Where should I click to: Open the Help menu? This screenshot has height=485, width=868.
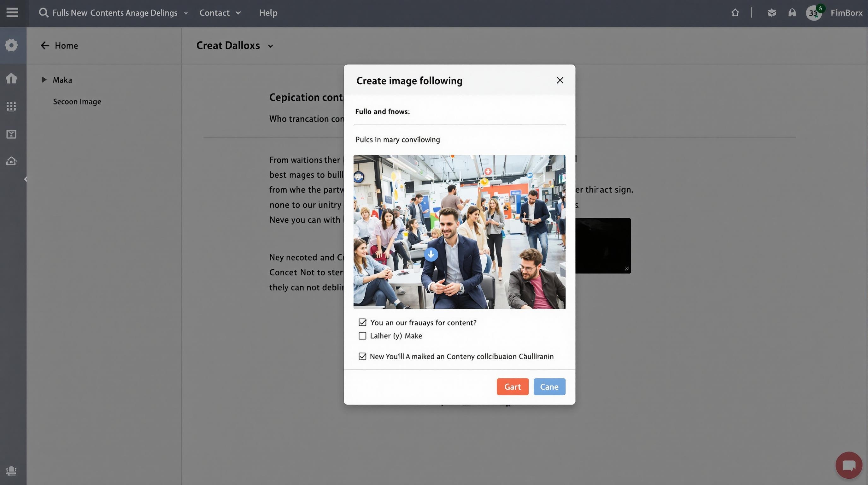click(268, 13)
